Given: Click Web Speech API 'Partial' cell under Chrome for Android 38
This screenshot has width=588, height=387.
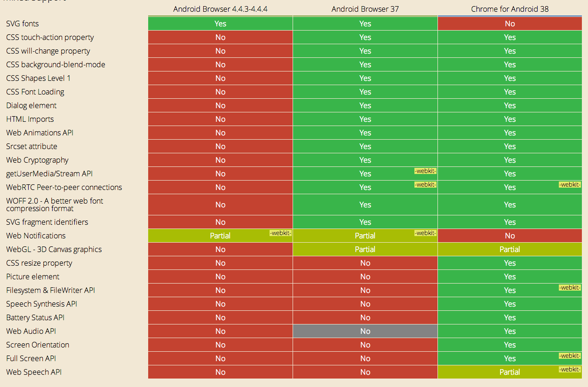Looking at the screenshot, I should (510, 372).
